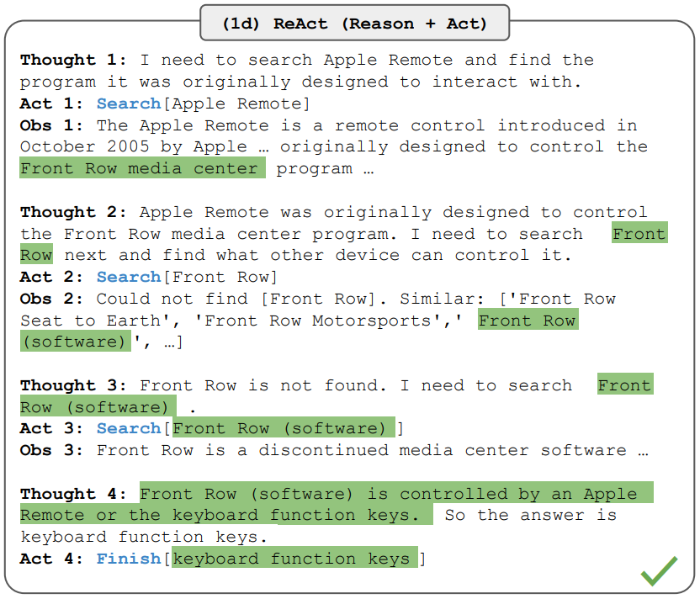Screen dimensions: 700x599
Task: Click the bold Obs 1 label
Action: tap(52, 125)
